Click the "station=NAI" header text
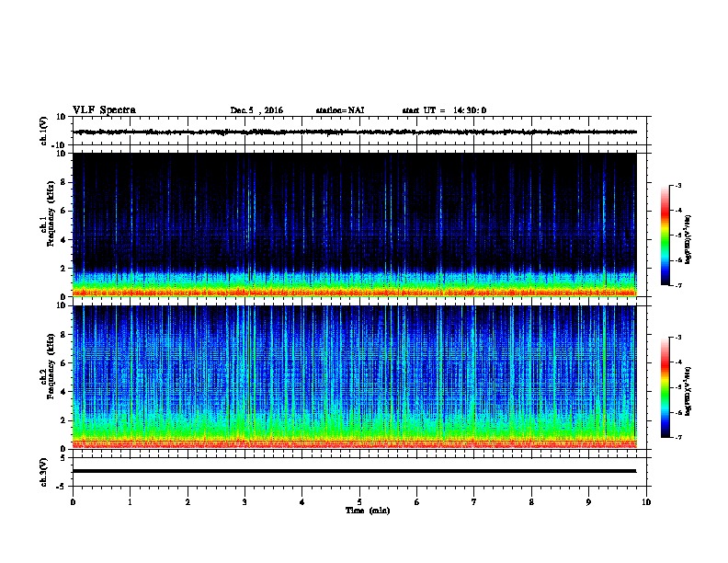The height and width of the screenshot is (563, 728). (340, 110)
